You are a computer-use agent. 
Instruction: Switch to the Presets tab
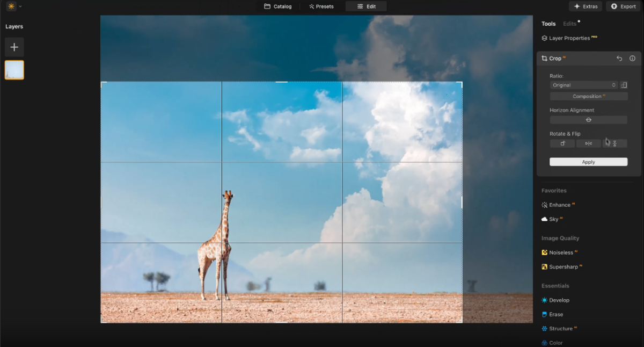point(321,6)
